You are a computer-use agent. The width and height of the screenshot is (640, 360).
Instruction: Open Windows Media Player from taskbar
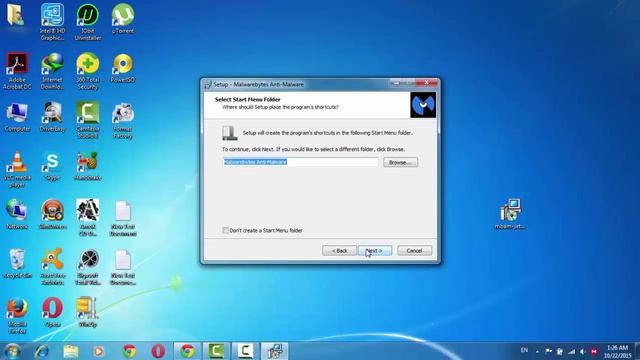pos(98,351)
